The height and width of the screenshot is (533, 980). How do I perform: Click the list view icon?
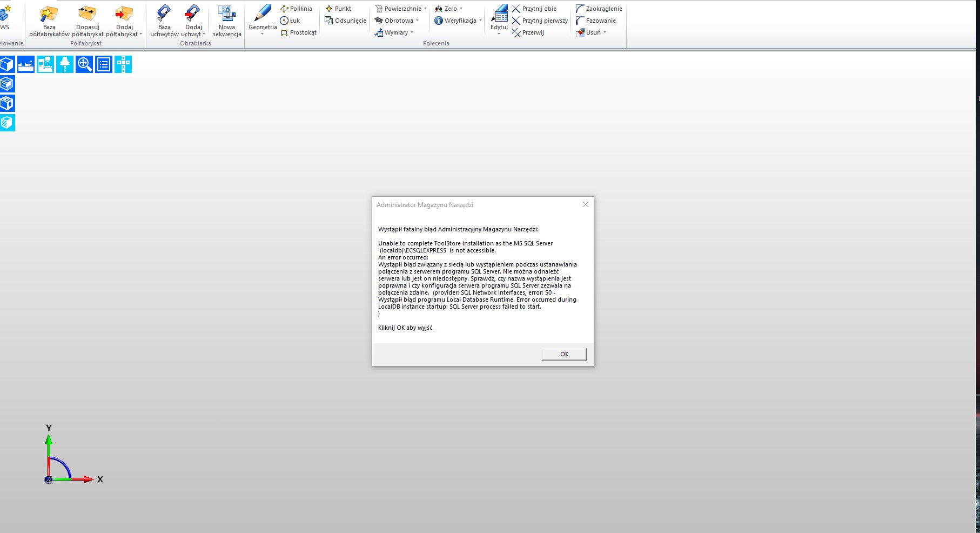tap(104, 64)
